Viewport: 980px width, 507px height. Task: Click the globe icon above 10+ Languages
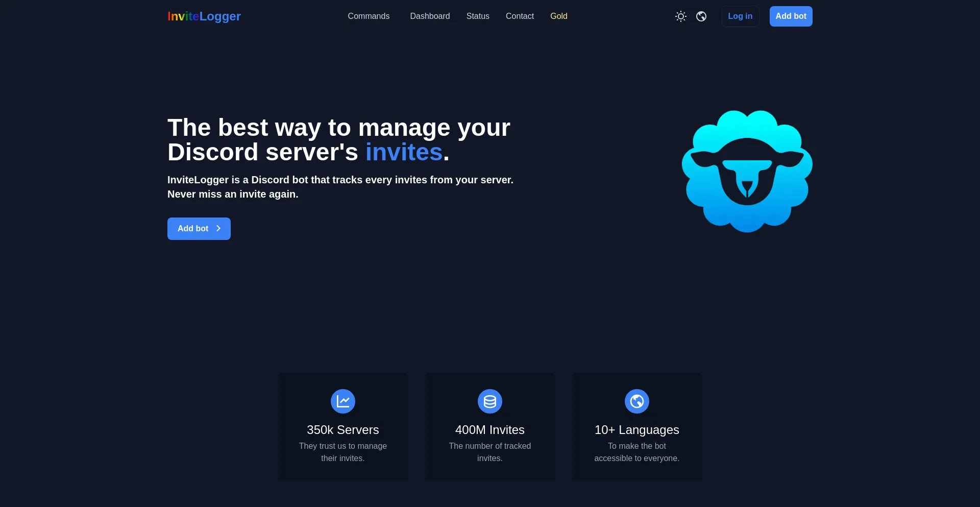tap(637, 401)
